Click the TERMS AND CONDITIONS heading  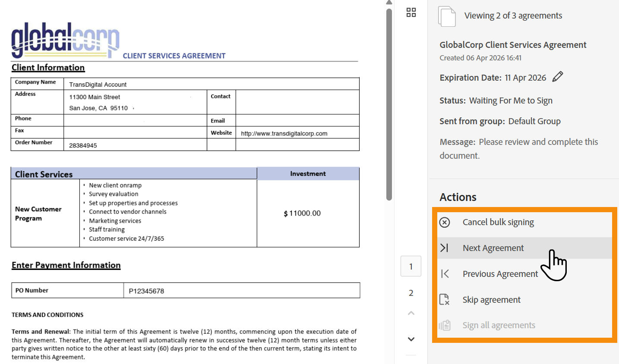click(x=47, y=315)
